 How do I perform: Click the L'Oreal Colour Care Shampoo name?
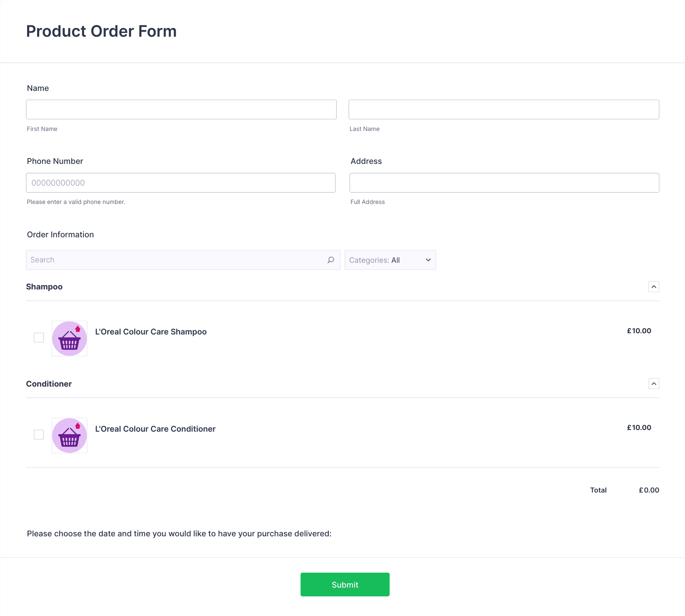[151, 332]
